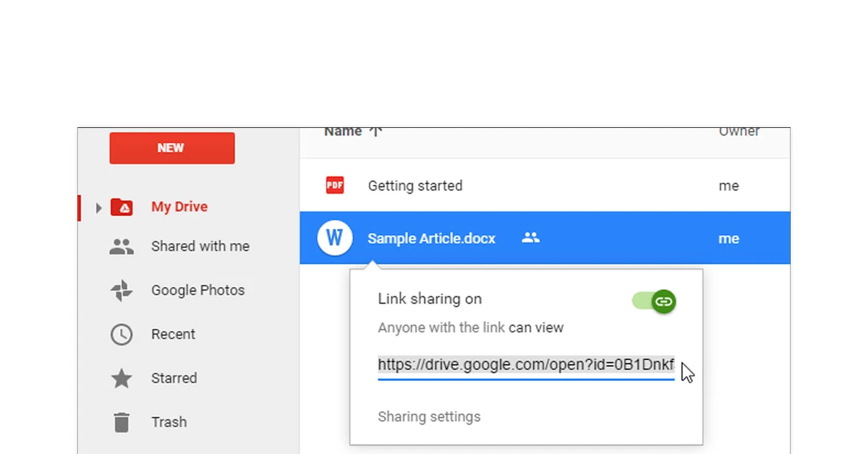
Task: Click the Recent clock icon
Action: click(x=122, y=334)
